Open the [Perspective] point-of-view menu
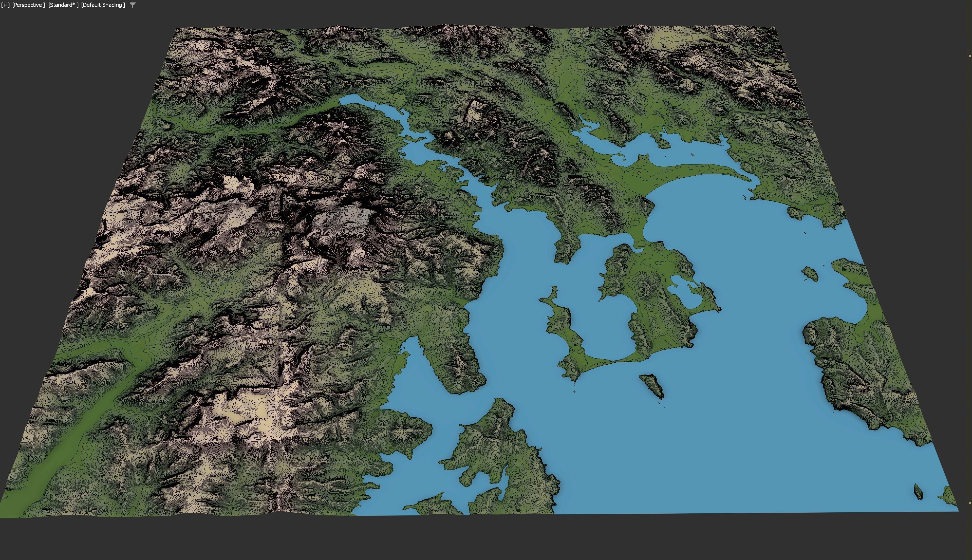This screenshot has width=972, height=560. (28, 5)
